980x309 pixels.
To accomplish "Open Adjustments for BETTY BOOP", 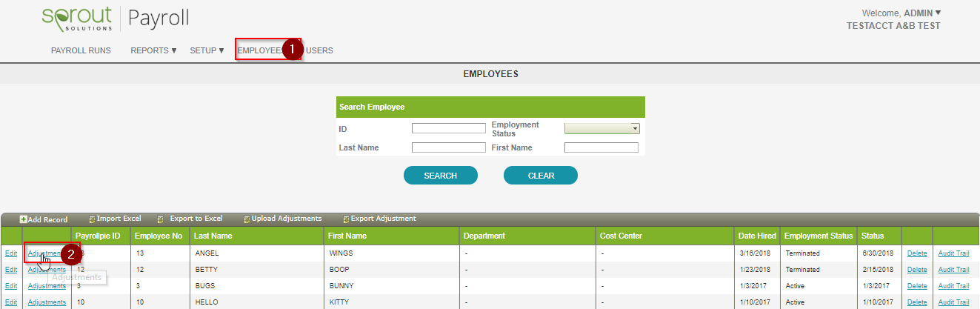I will click(47, 270).
